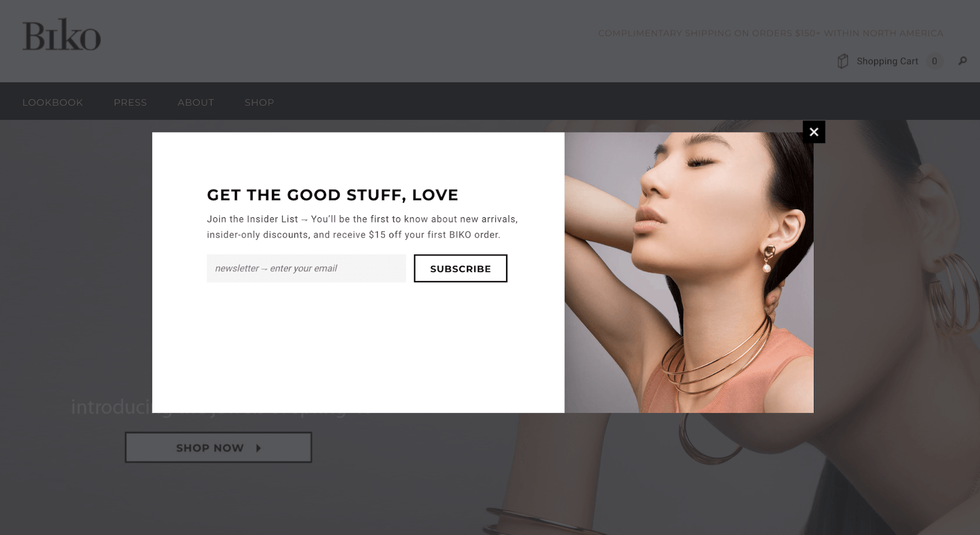
Task: Click the Subscribe button
Action: pos(460,268)
